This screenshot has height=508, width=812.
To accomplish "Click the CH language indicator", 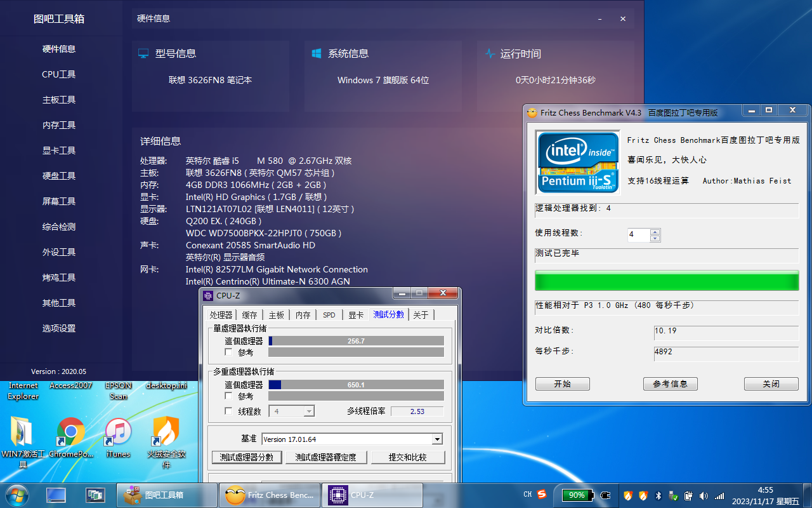I will tap(528, 495).
